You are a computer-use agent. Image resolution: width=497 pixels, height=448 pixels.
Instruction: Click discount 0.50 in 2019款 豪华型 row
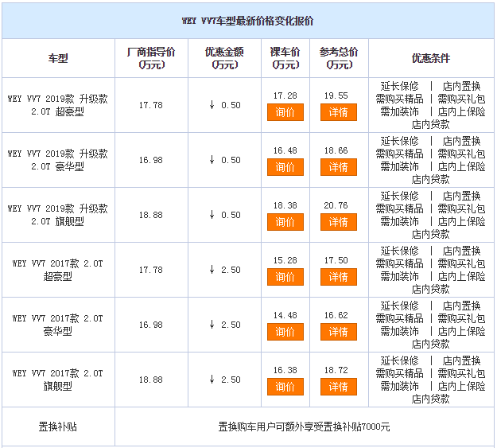225,160
